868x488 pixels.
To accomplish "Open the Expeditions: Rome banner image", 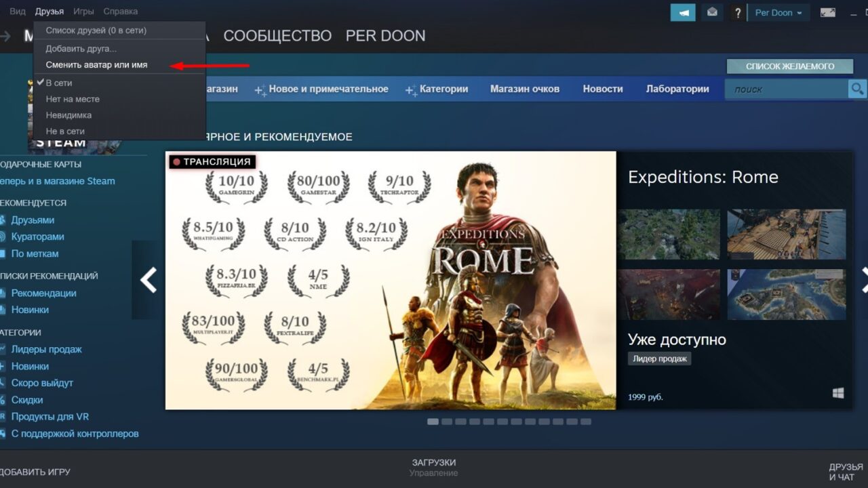I will (391, 280).
